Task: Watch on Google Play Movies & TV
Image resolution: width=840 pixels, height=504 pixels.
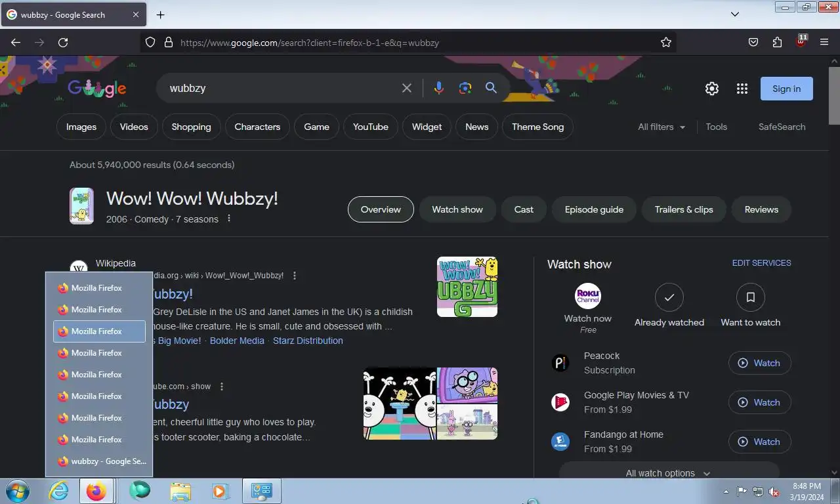Action: 759,402
